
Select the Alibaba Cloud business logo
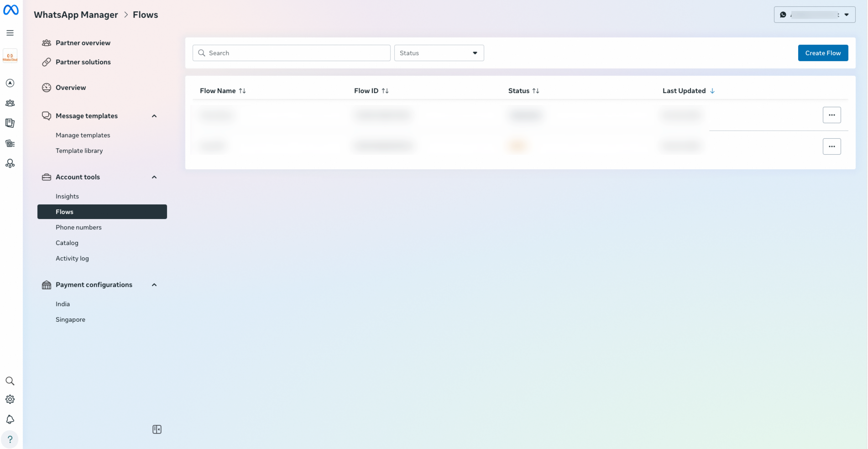click(10, 56)
